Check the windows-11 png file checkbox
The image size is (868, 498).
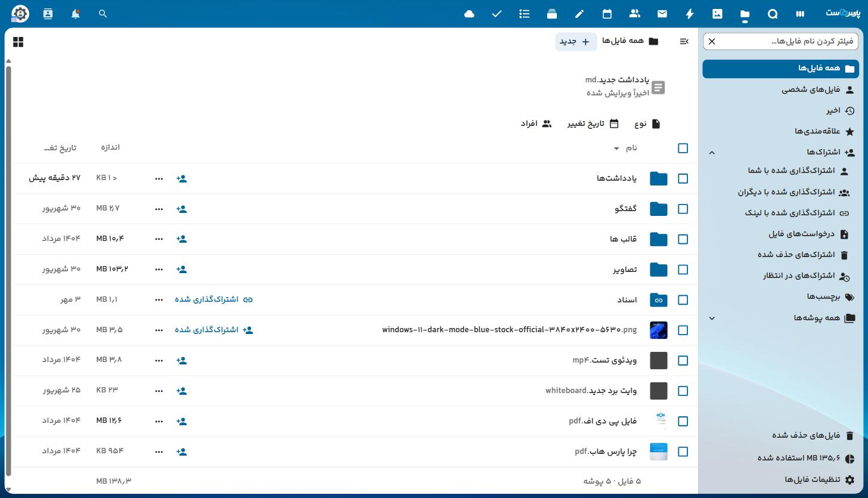click(683, 330)
